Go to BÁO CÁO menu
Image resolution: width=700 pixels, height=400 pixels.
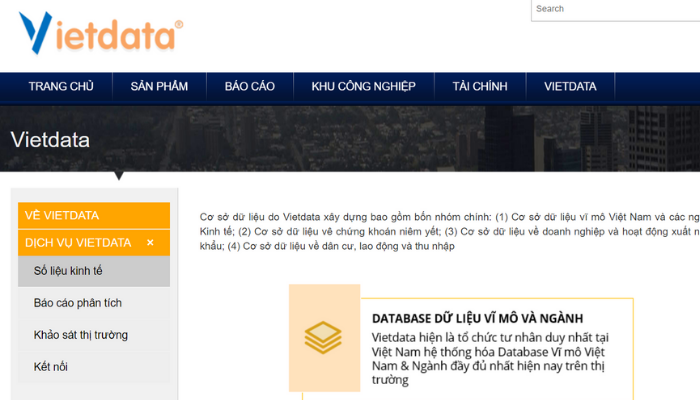250,87
